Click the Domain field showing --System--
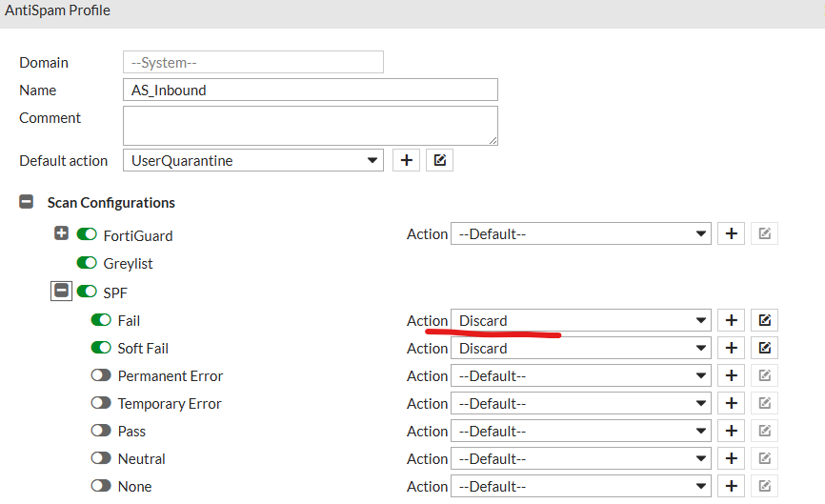Screen dimensions: 825x504 click(253, 62)
